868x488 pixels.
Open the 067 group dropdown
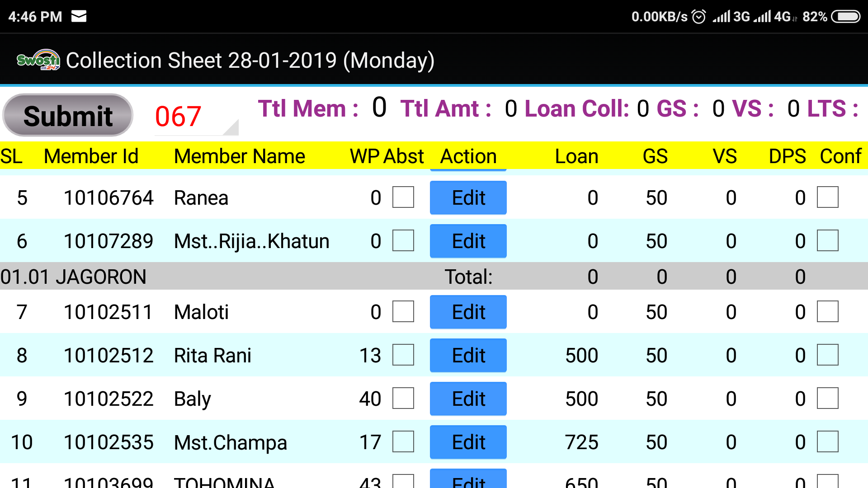click(197, 116)
